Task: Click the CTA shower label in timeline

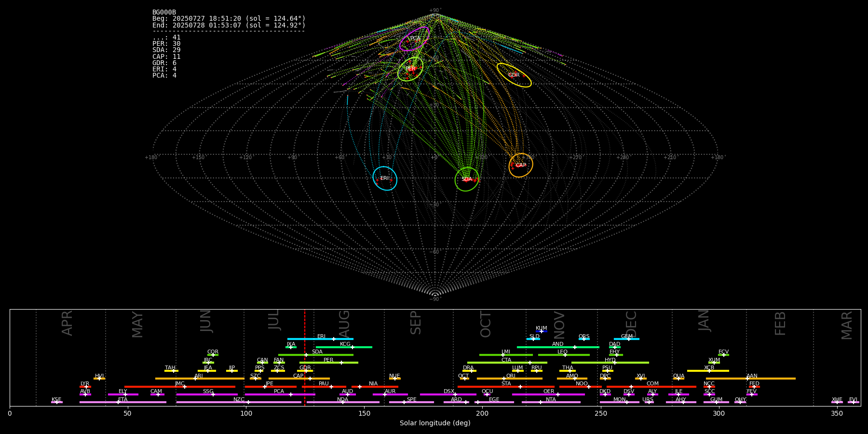Action: coord(506,360)
